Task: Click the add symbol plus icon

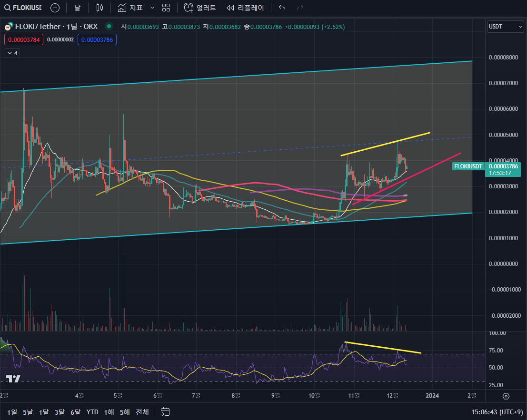Action: coord(55,8)
